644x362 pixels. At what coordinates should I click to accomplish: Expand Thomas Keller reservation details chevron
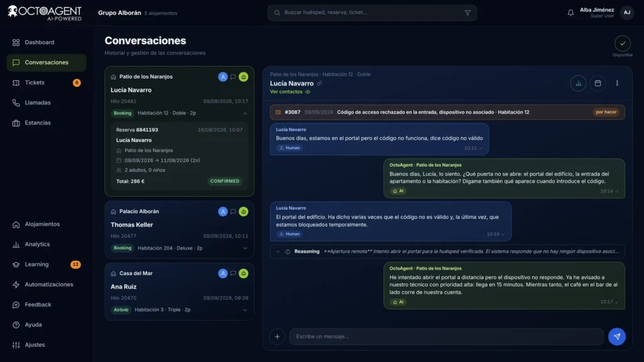[x=245, y=248]
